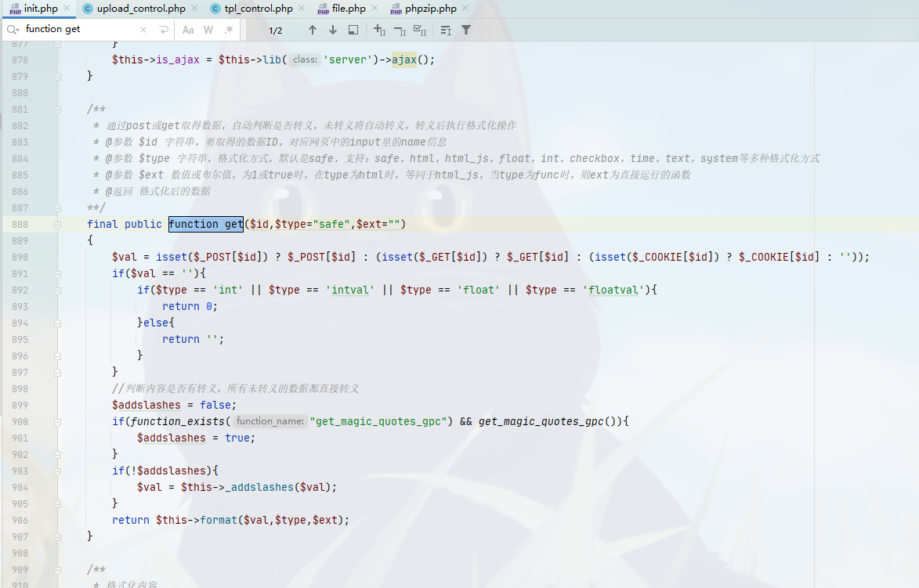This screenshot has height=588, width=919.
Task: Jump to next search occurrence
Action: (x=333, y=30)
